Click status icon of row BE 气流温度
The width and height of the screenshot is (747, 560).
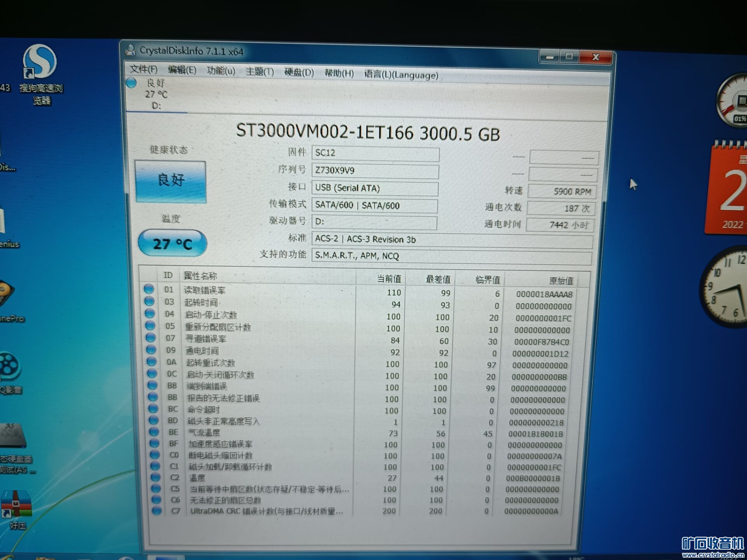154,431
